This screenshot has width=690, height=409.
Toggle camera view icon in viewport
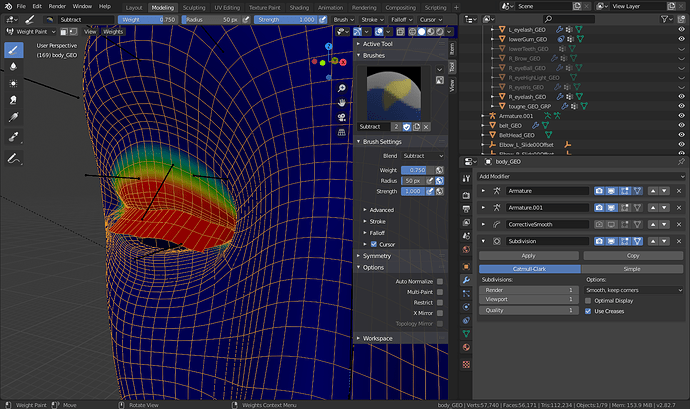point(341,118)
